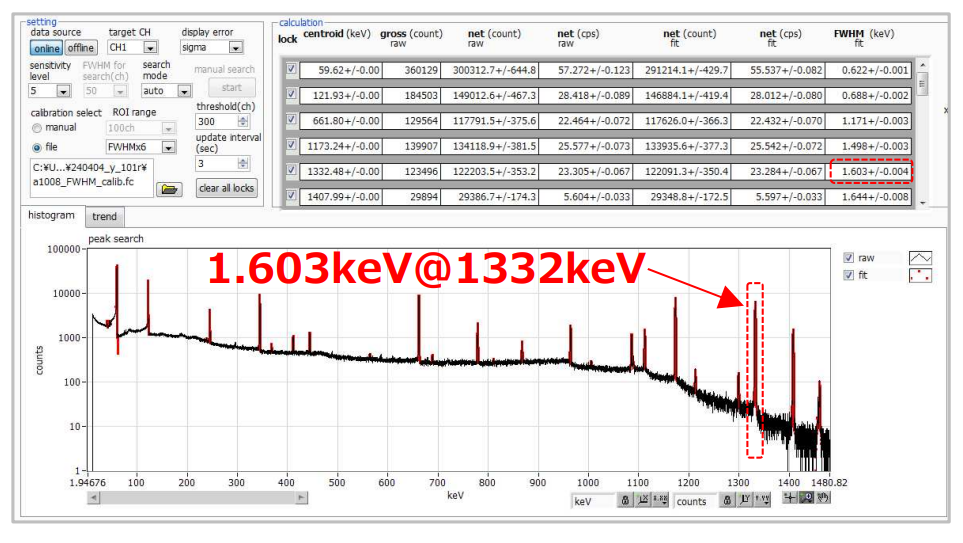The height and width of the screenshot is (543, 963).
Task: Open the ROI range FWHMx6 dropdown
Action: click(168, 147)
